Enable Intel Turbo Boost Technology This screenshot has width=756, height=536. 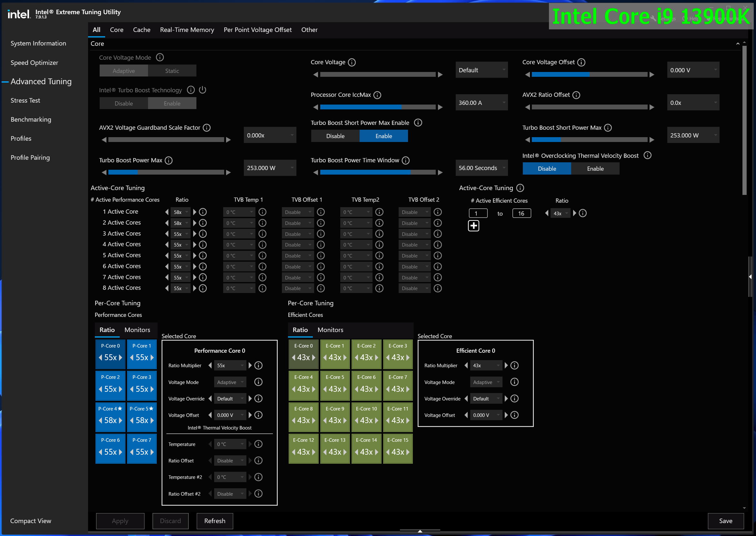(x=172, y=103)
